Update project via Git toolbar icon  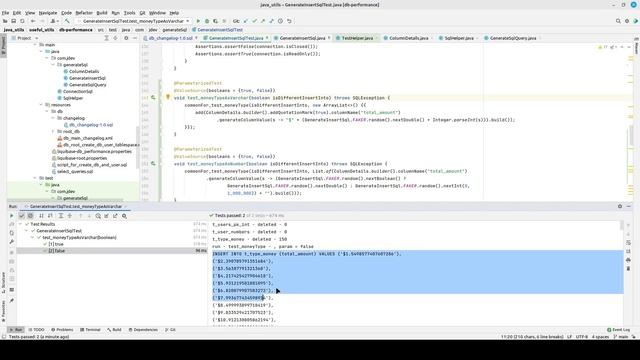[x=246, y=21]
